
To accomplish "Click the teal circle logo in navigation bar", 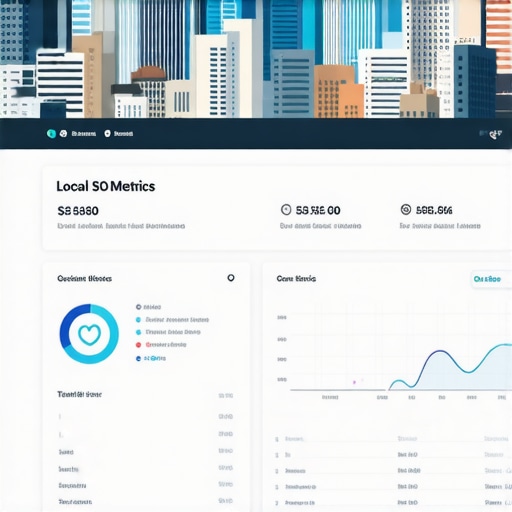I will (x=51, y=134).
